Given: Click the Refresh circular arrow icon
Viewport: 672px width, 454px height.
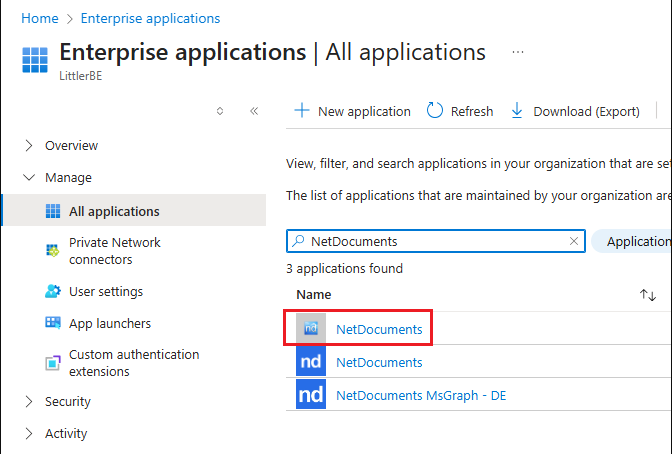Looking at the screenshot, I should (x=435, y=110).
